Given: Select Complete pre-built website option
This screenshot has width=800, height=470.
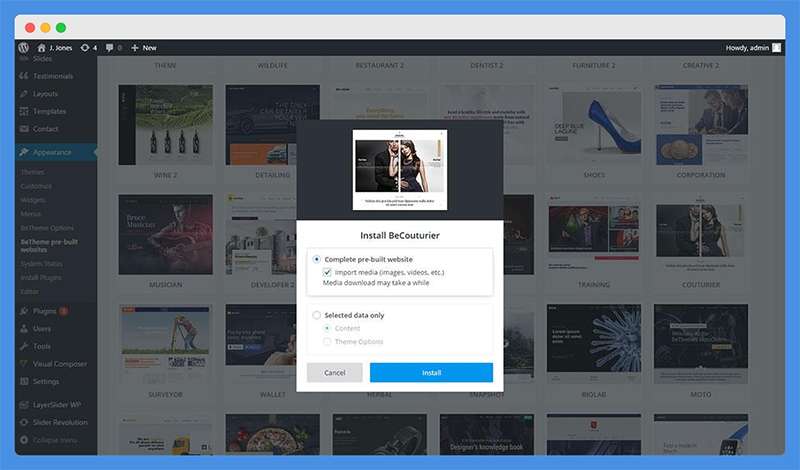Looking at the screenshot, I should point(316,259).
